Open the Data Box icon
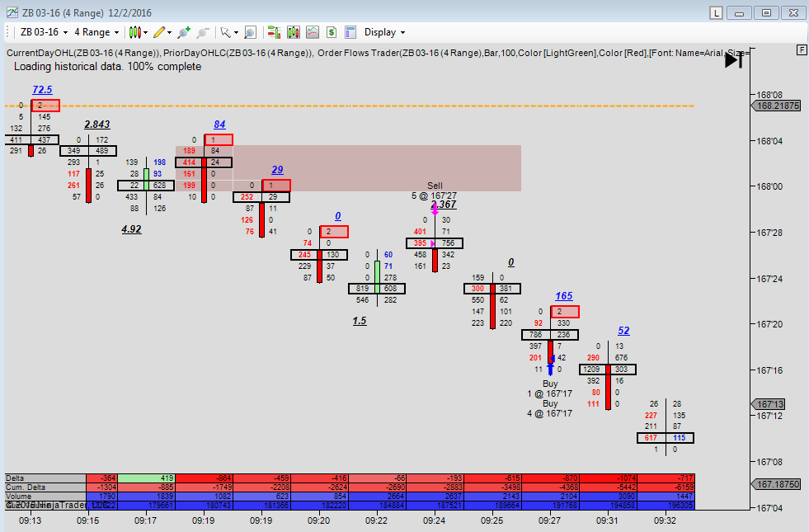Image resolution: width=809 pixels, height=532 pixels. pyautogui.click(x=331, y=32)
